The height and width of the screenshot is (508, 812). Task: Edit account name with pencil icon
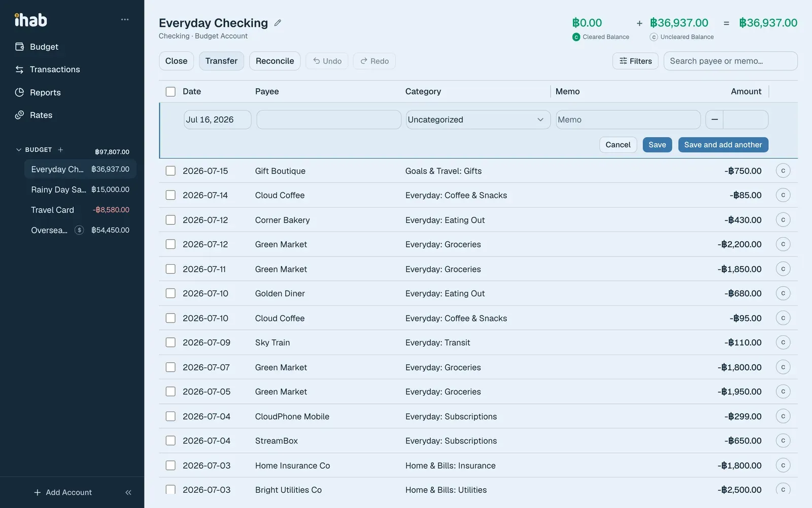point(278,23)
